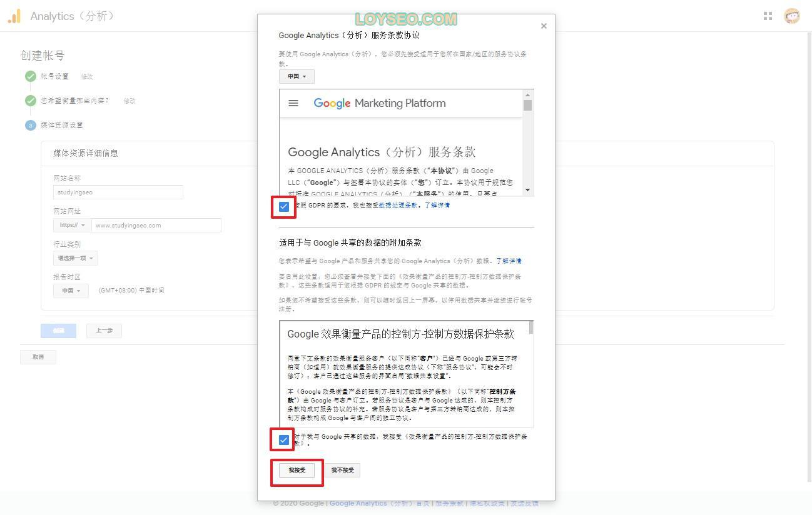The height and width of the screenshot is (515, 812).
Task: Open the Google apps grid icon
Action: [x=768, y=16]
